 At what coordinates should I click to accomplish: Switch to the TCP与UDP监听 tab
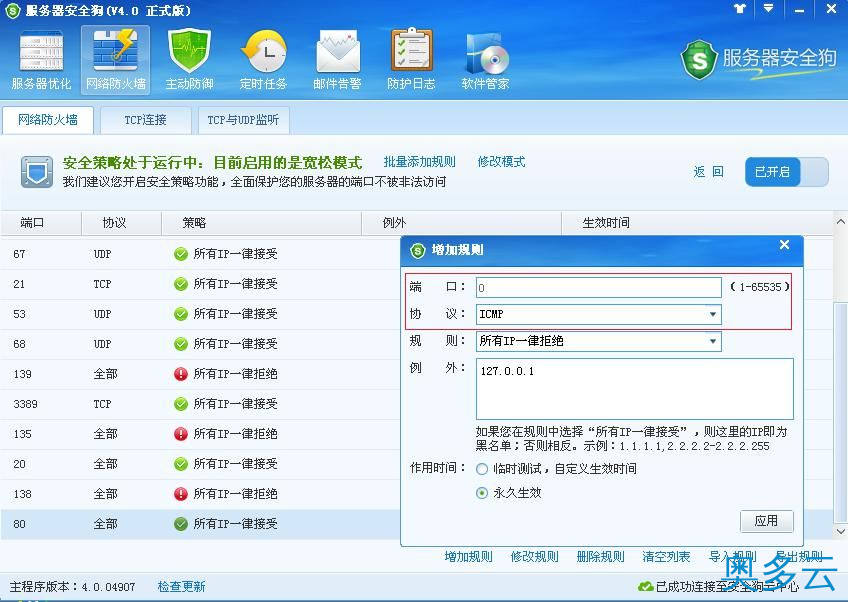[x=243, y=120]
